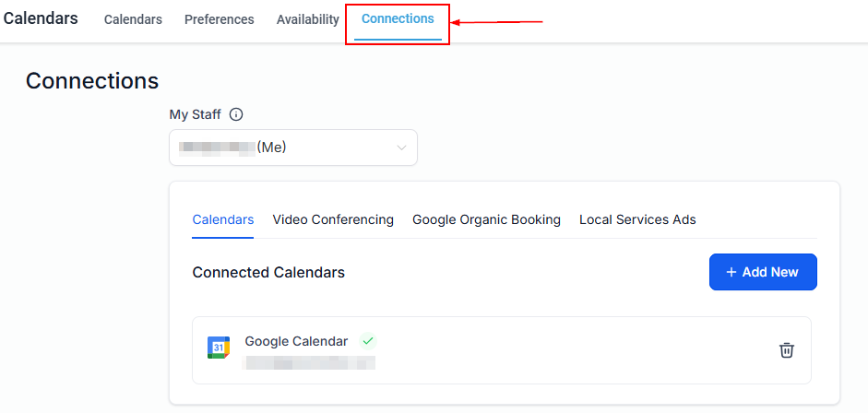Select the Connections tab in top navigation
868x413 pixels.
coord(398,19)
